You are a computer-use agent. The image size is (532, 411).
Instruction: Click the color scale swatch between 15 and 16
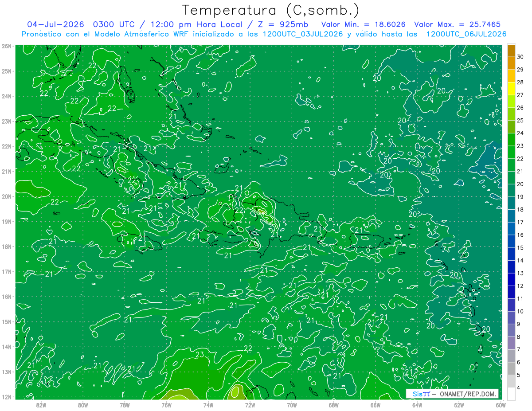pos(511,241)
